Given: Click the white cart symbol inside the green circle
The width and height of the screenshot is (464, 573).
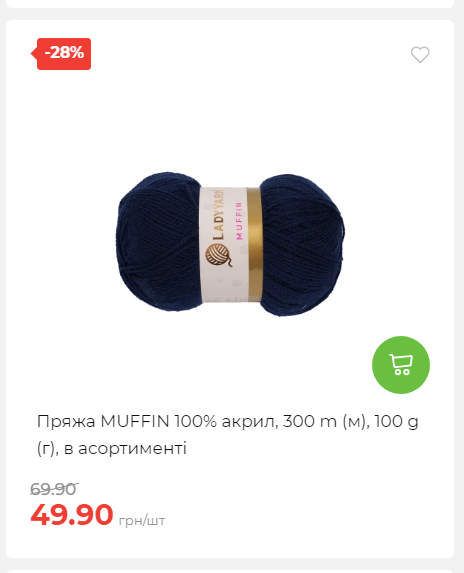Looking at the screenshot, I should click(x=401, y=364).
